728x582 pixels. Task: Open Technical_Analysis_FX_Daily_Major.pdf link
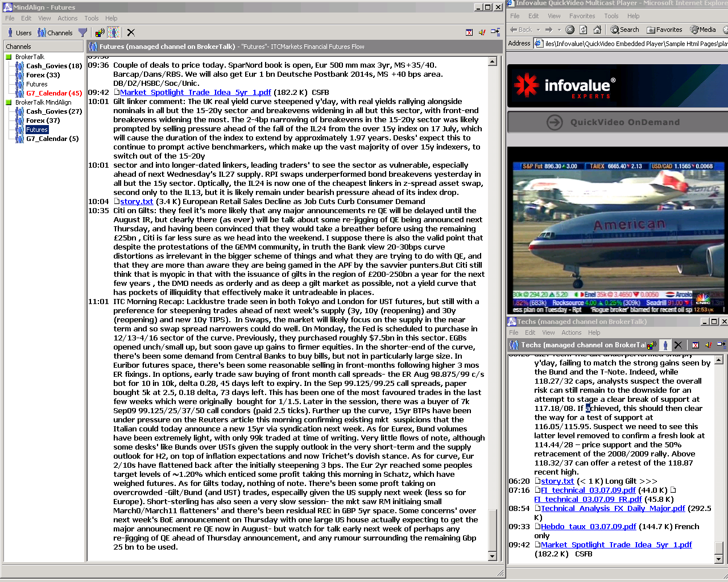pyautogui.click(x=613, y=508)
